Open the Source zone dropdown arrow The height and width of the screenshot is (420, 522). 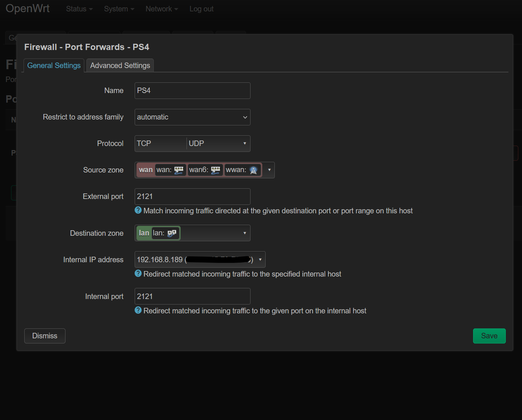pyautogui.click(x=269, y=170)
